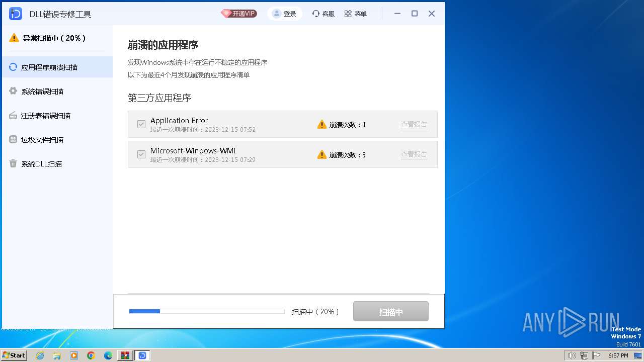The height and width of the screenshot is (362, 644).
Task: Toggle the Microsoft-Windows-WMI checkbox
Action: tap(141, 154)
